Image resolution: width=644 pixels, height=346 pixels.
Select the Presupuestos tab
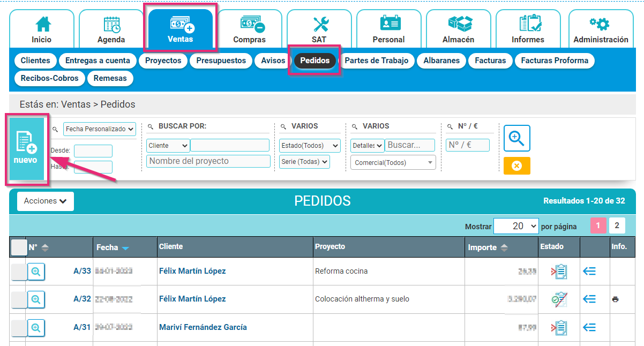[221, 61]
